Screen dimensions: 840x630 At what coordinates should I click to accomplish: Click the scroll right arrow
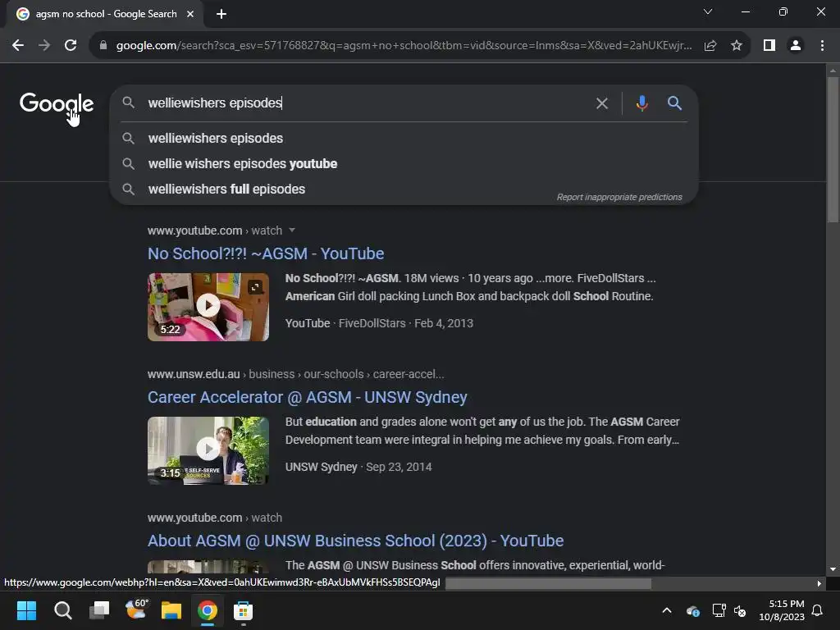click(819, 583)
